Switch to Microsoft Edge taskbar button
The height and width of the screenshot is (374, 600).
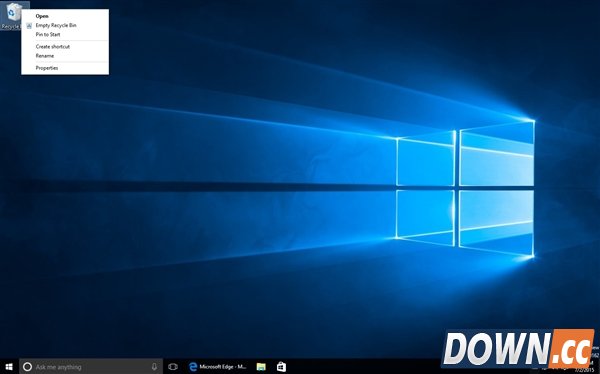click(217, 367)
